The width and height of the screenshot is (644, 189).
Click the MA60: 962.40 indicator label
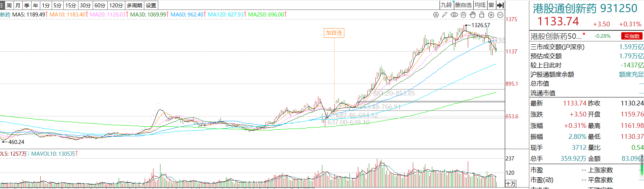(x=188, y=15)
